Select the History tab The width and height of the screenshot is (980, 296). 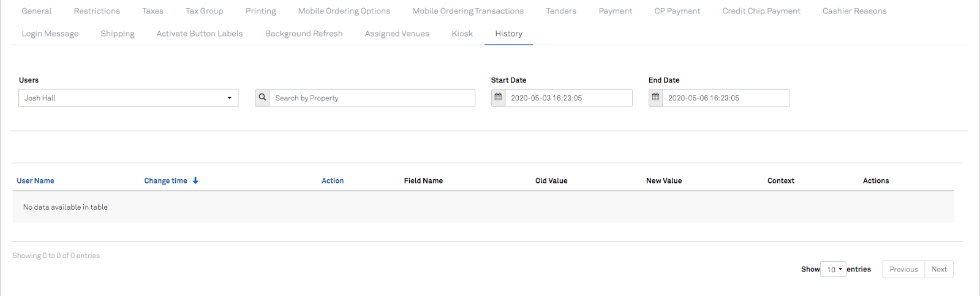(x=509, y=34)
